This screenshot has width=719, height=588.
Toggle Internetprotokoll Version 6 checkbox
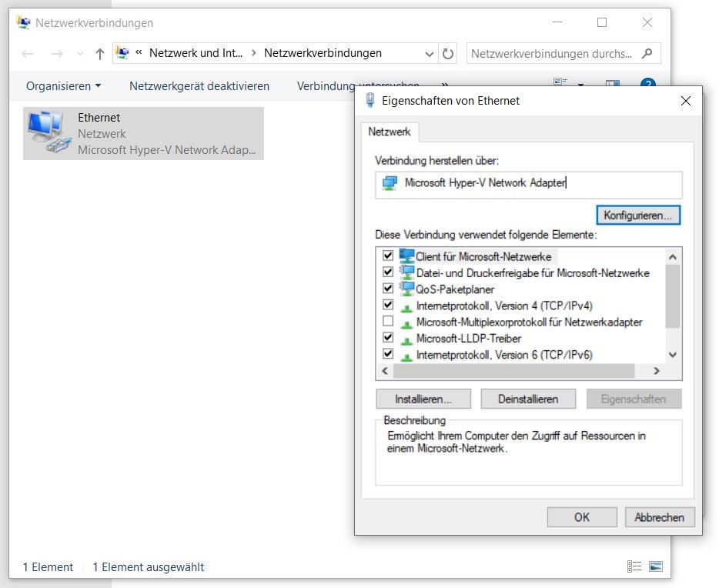click(x=388, y=355)
